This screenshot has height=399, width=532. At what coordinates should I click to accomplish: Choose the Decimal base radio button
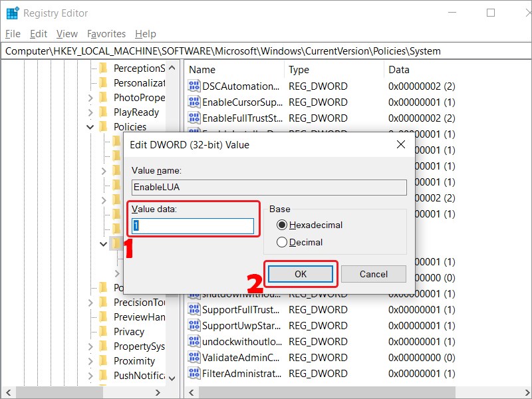282,242
